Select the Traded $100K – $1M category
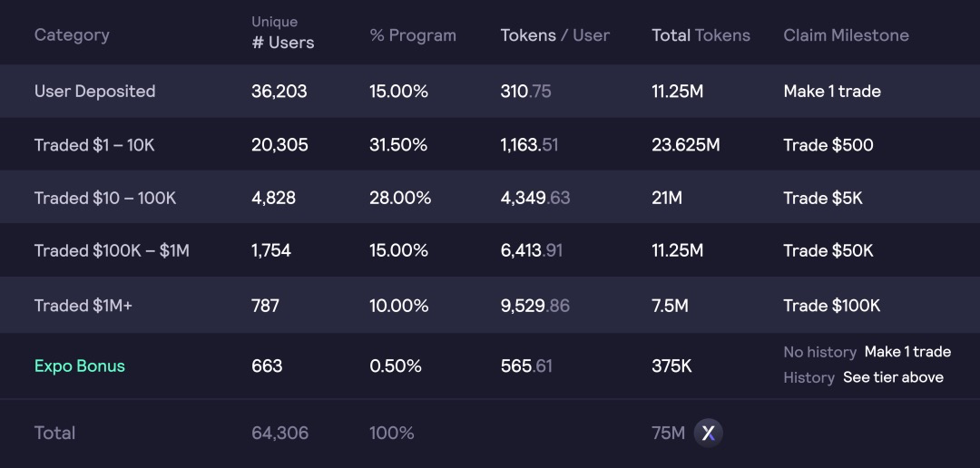The height and width of the screenshot is (468, 980). pyautogui.click(x=112, y=250)
